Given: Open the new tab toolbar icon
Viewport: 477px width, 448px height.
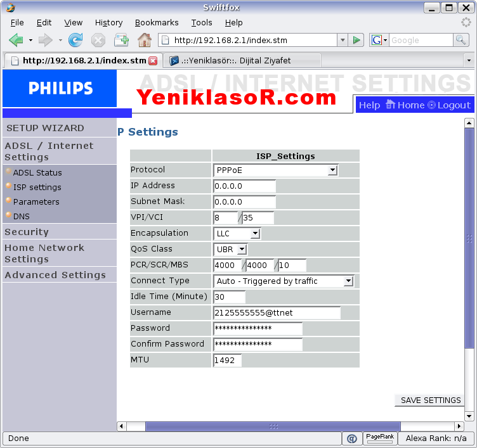Looking at the screenshot, I should click(121, 40).
